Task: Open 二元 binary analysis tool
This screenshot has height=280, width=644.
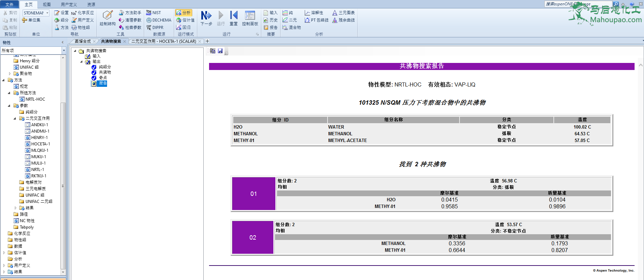Action: (x=290, y=20)
